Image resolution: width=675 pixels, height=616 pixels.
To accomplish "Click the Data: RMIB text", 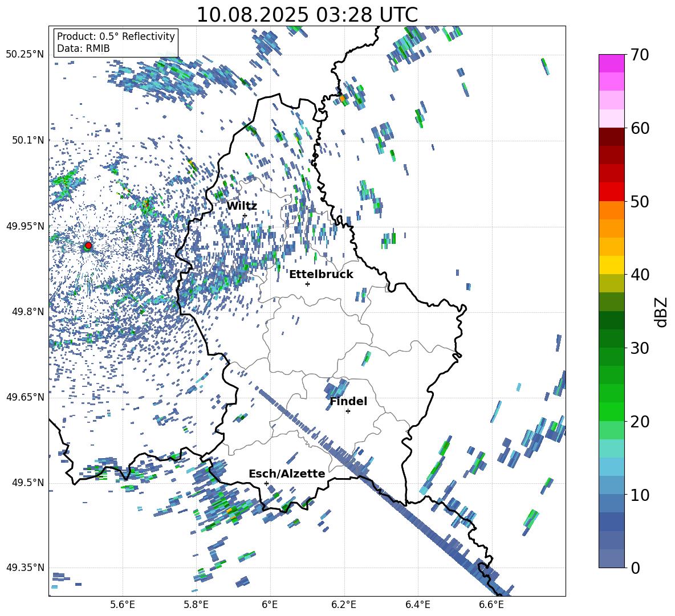I will coord(83,48).
